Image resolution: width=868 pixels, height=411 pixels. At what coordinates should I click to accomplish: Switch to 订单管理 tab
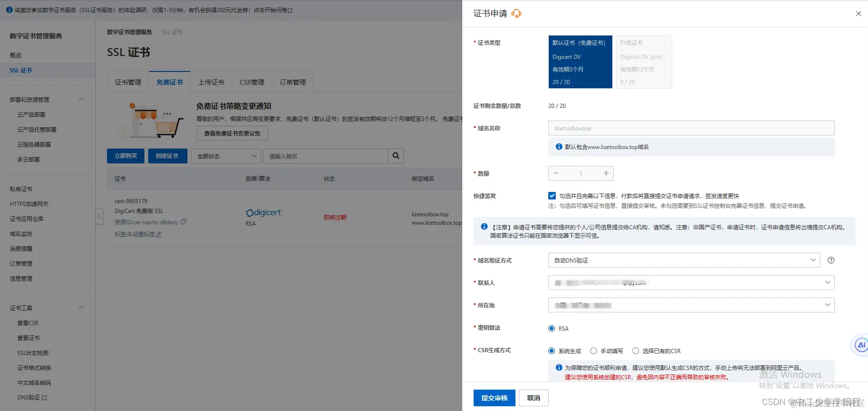(293, 82)
